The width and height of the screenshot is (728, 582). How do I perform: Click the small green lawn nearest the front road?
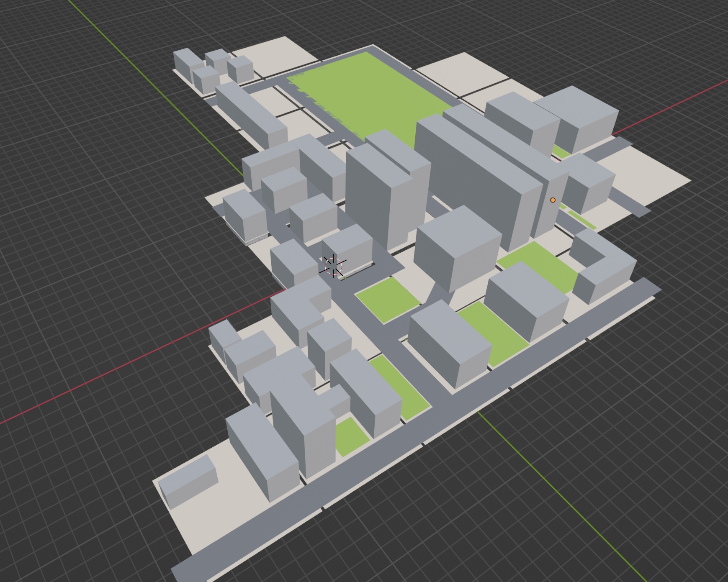click(351, 436)
